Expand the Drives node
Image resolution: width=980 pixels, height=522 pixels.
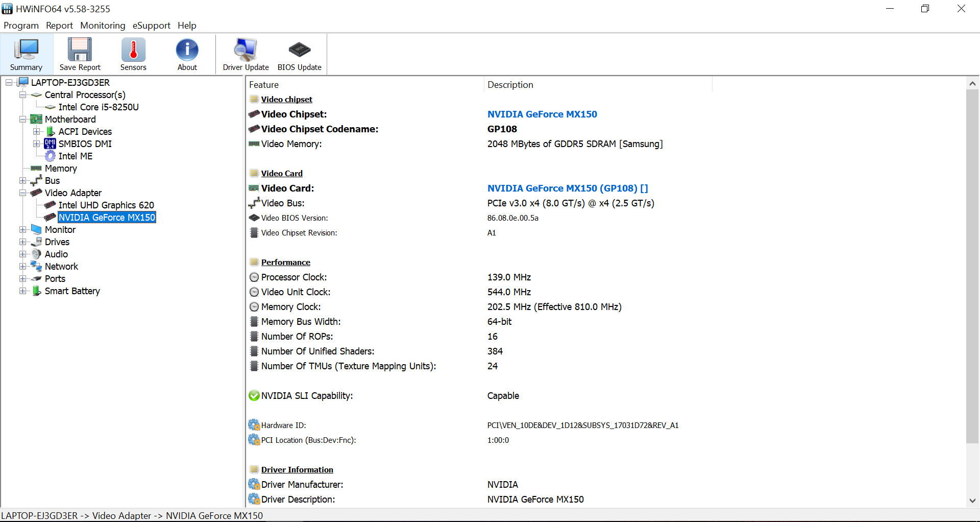22,242
